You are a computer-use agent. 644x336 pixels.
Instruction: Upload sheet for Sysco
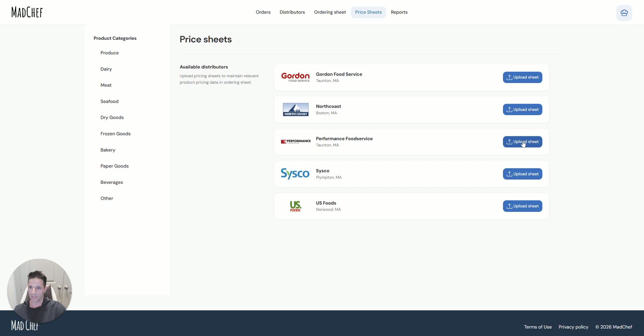pyautogui.click(x=522, y=174)
